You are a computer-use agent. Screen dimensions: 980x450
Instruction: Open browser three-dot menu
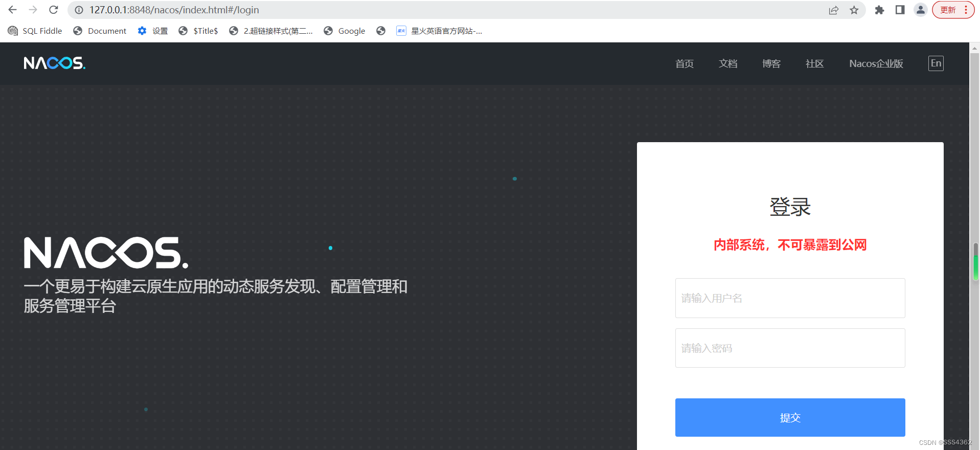tap(966, 10)
